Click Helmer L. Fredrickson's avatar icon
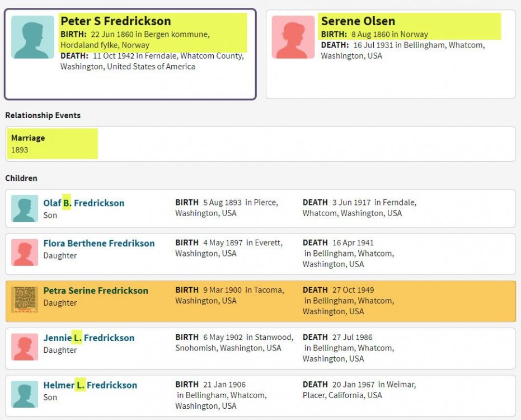Image resolution: width=521 pixels, height=420 pixels. (x=25, y=394)
